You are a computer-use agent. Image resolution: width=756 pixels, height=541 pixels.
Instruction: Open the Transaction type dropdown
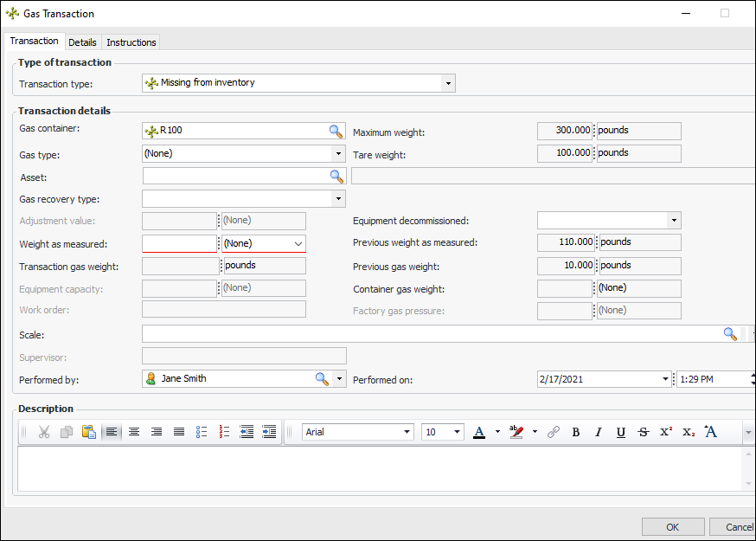(448, 83)
